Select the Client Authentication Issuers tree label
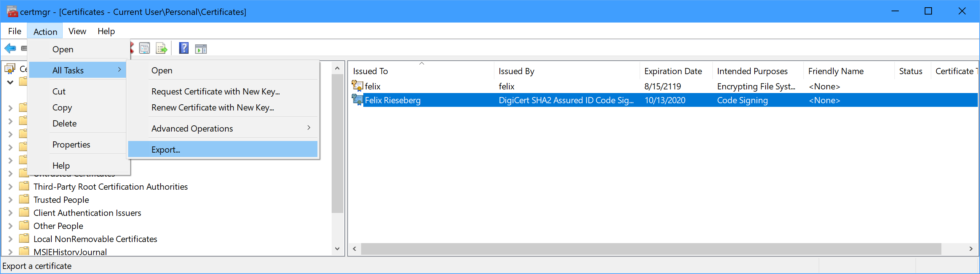Viewport: 980px width, 274px height. pyautogui.click(x=87, y=213)
